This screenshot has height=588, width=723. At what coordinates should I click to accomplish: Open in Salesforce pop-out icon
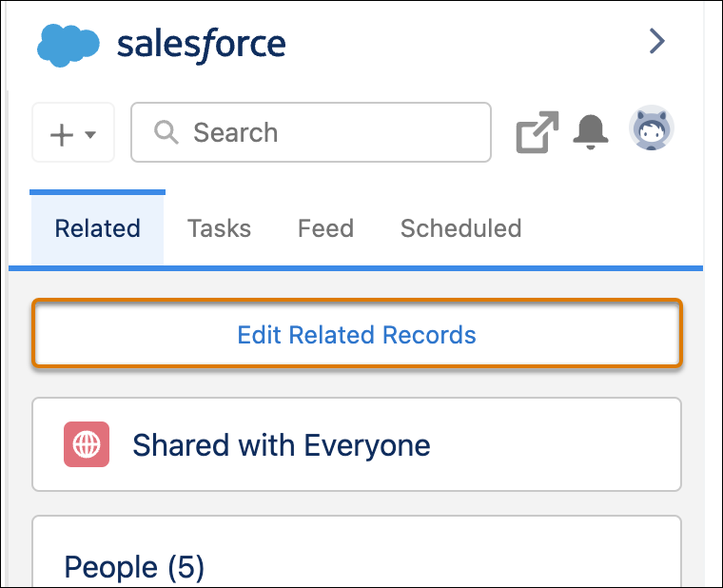click(x=537, y=132)
